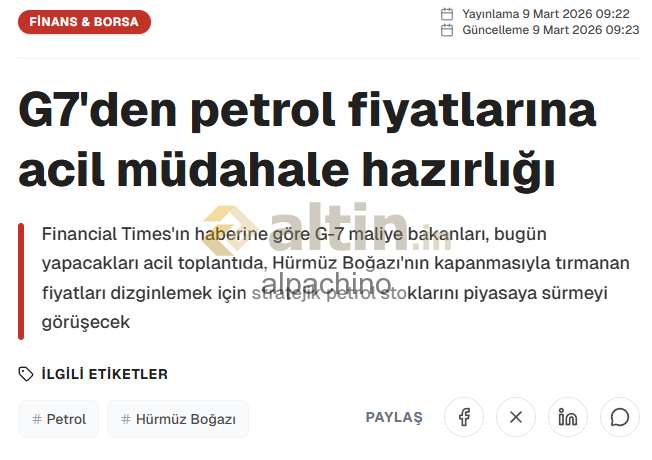The height and width of the screenshot is (460, 652).
Task: Share the article on LinkedIn
Action: point(568,417)
